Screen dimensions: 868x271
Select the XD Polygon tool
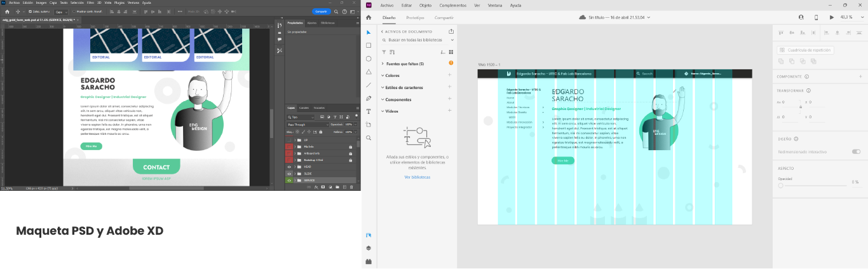tap(369, 72)
